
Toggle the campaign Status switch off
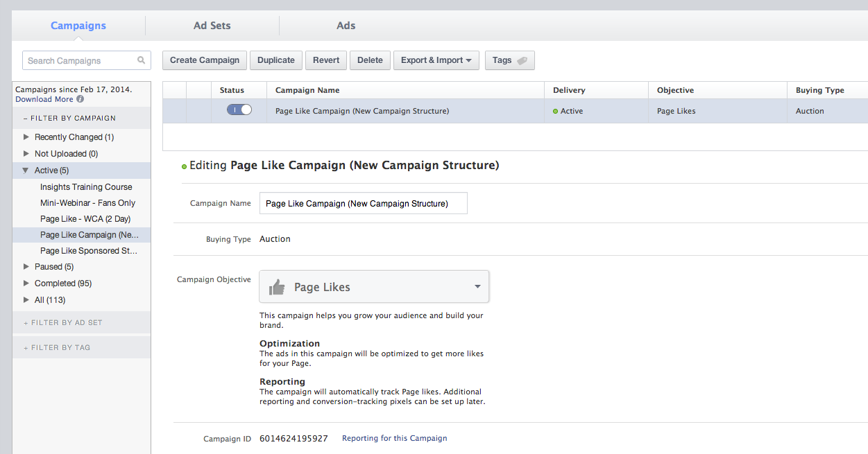239,110
